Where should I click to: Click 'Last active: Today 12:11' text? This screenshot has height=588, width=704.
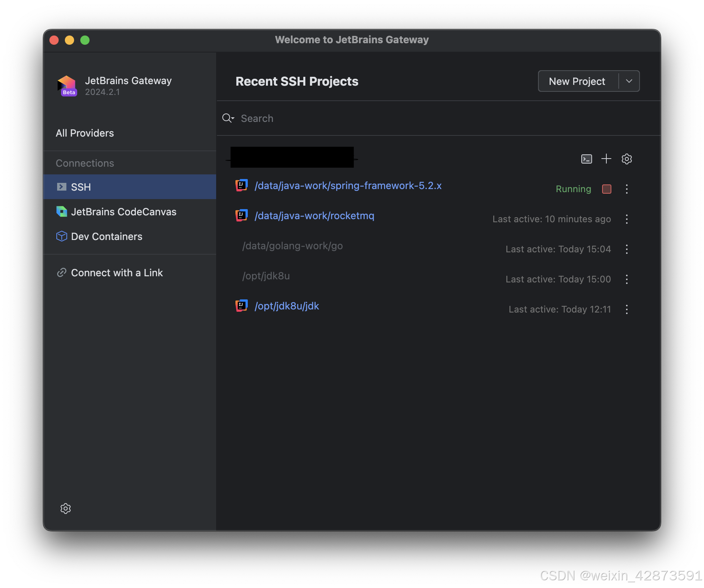560,309
